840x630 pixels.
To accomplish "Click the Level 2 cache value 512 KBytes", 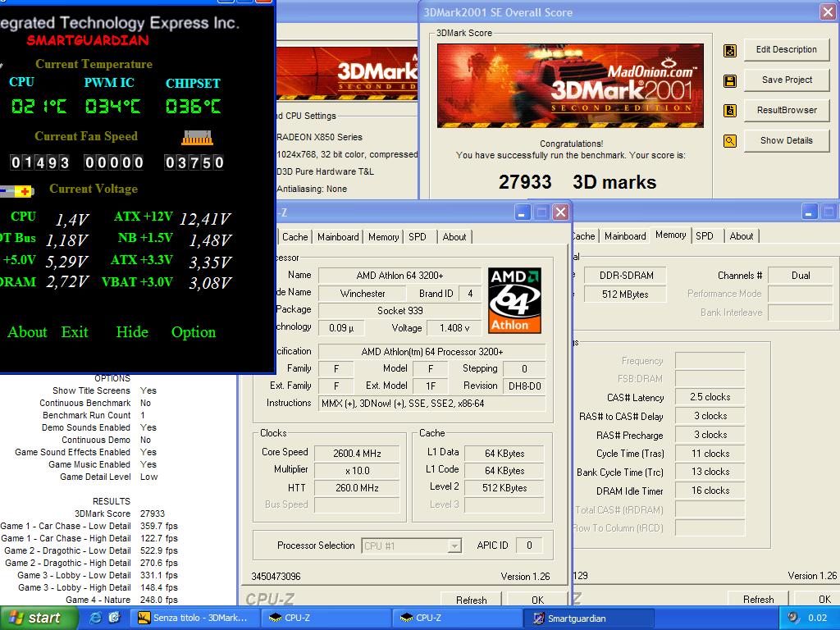I will tap(504, 488).
